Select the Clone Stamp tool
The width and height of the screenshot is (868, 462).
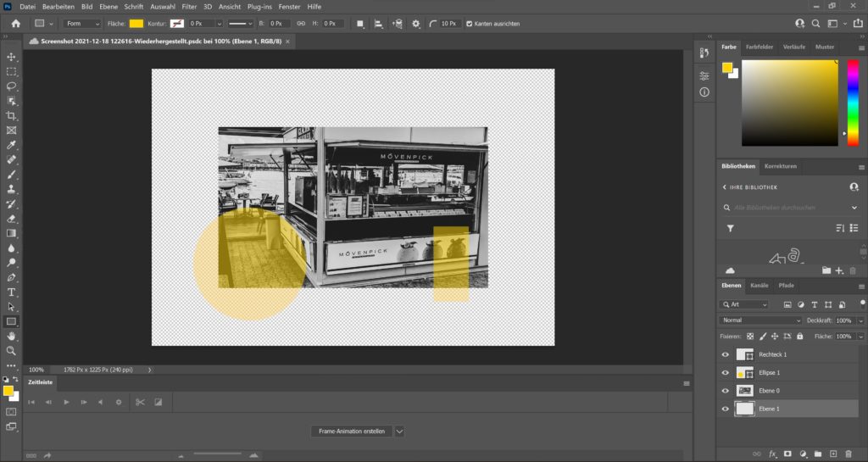tap(11, 189)
